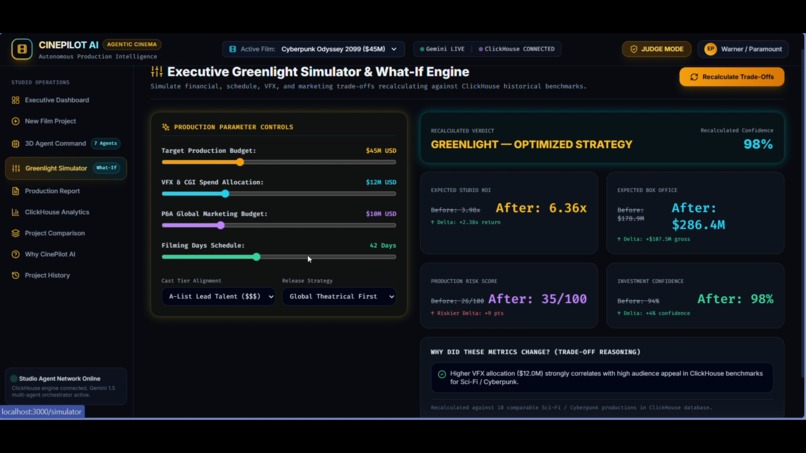Viewport: 806px width, 453px height.
Task: Click the Higher VFX allocation reasoning card
Action: [x=602, y=378]
